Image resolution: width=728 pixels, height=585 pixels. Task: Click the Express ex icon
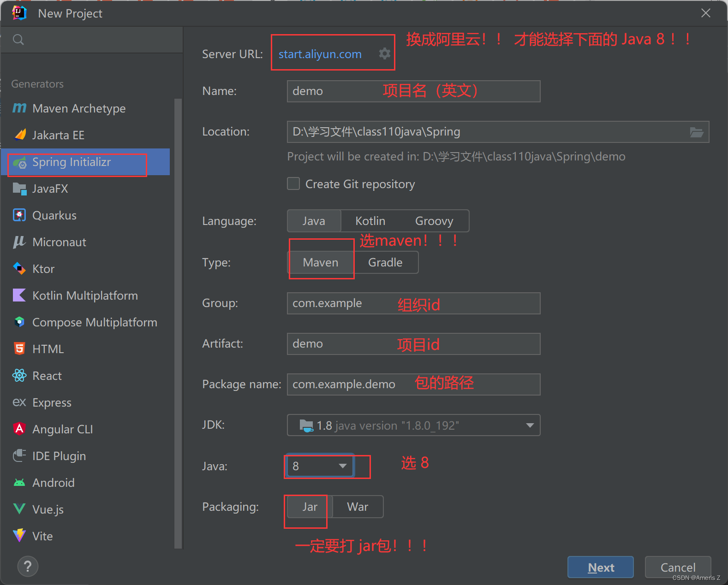point(19,402)
